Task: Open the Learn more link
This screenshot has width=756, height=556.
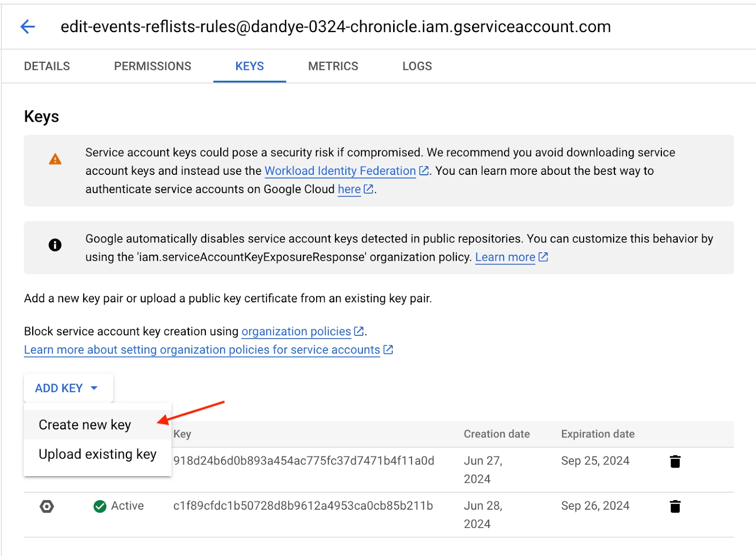Action: [x=505, y=257]
